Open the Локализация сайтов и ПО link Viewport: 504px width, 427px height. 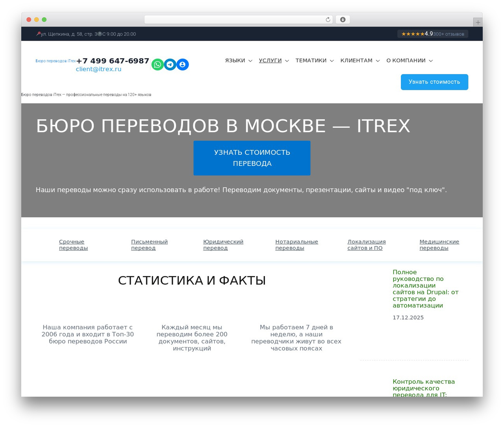pos(367,245)
